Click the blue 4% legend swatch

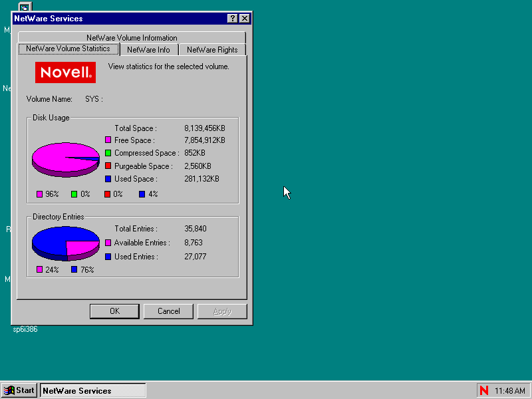(x=142, y=194)
